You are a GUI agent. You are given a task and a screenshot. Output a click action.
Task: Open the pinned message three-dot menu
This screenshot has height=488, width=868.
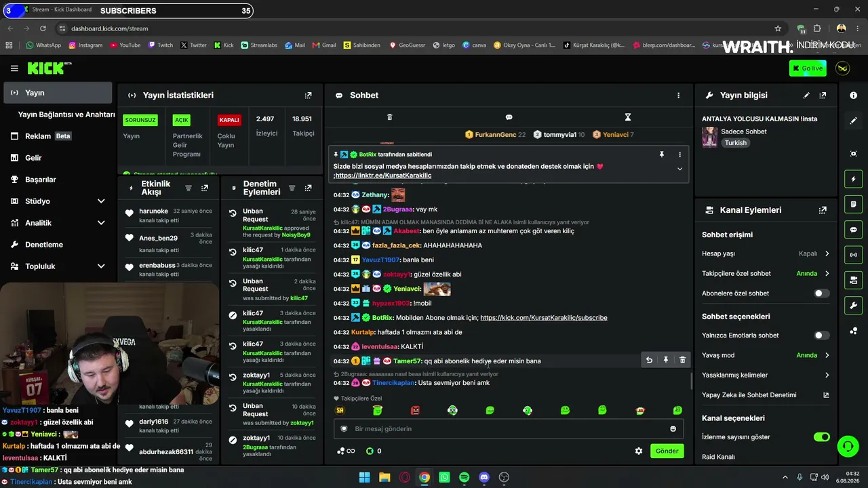pos(679,155)
